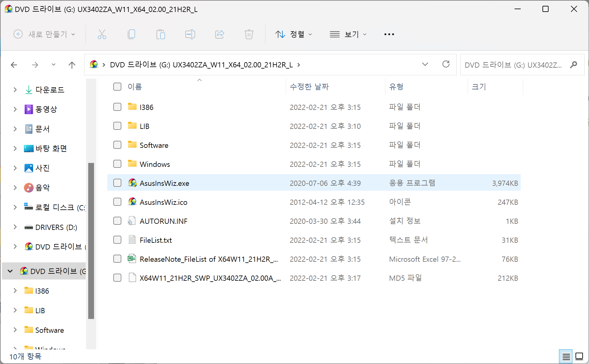Tick the Software folder checkbox
The image size is (589, 364).
117,145
